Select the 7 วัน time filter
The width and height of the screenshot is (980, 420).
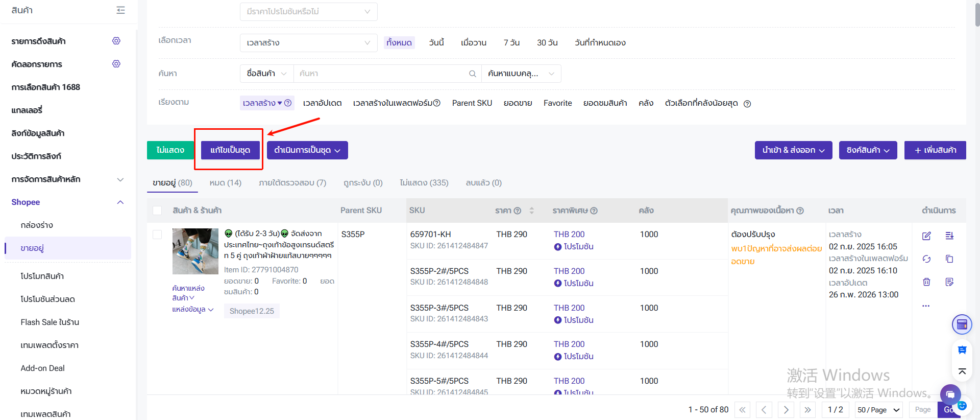pos(511,43)
